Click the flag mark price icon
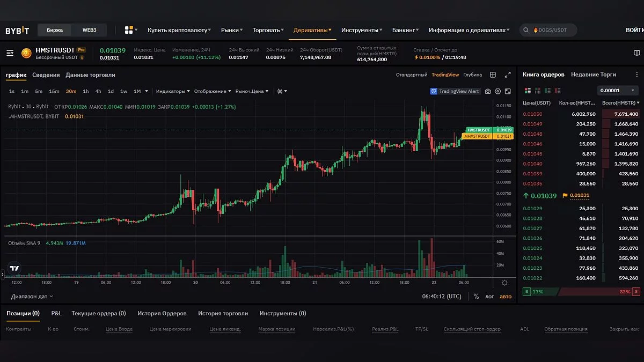This screenshot has height=362, width=644. click(565, 196)
